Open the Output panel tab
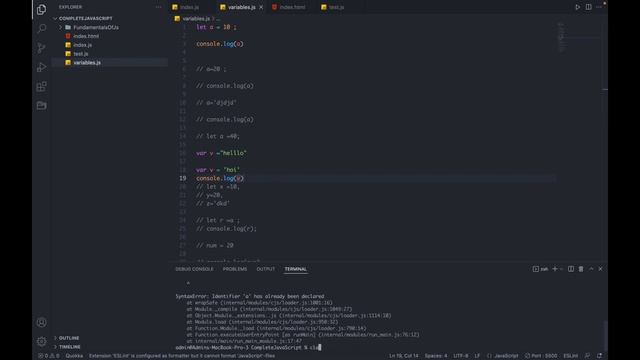 pos(265,269)
